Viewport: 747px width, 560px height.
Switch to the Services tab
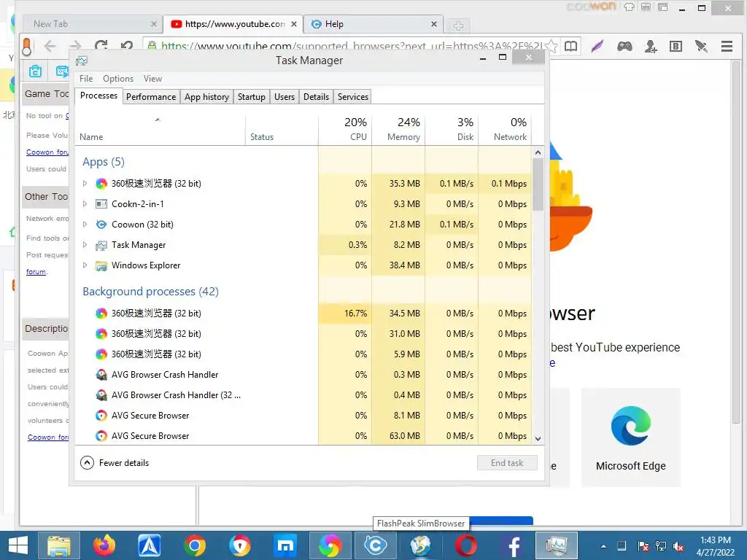[353, 97]
